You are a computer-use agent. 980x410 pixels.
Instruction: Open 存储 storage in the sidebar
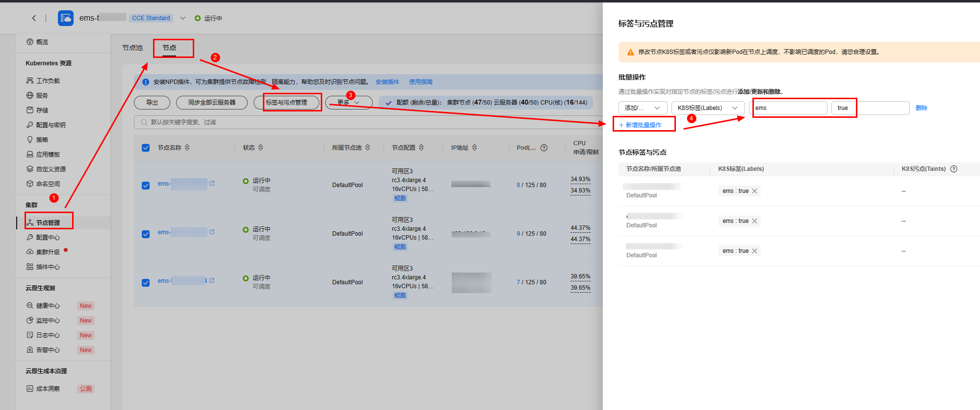(37, 110)
